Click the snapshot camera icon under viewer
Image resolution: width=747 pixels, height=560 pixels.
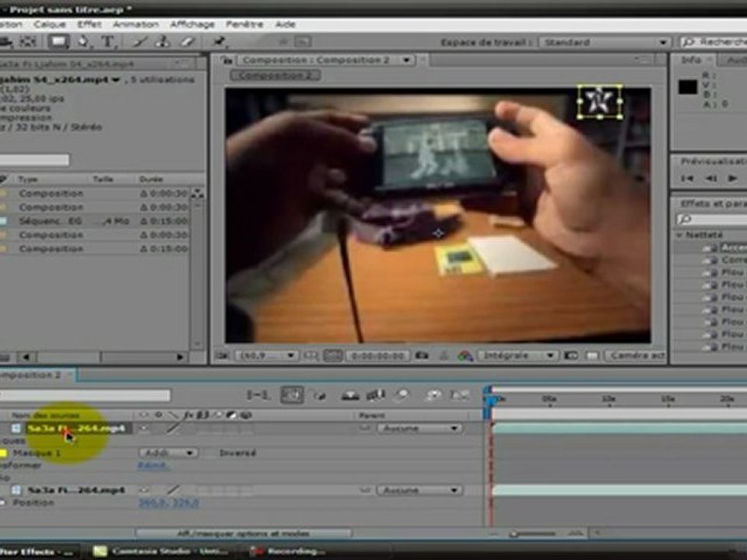click(422, 355)
